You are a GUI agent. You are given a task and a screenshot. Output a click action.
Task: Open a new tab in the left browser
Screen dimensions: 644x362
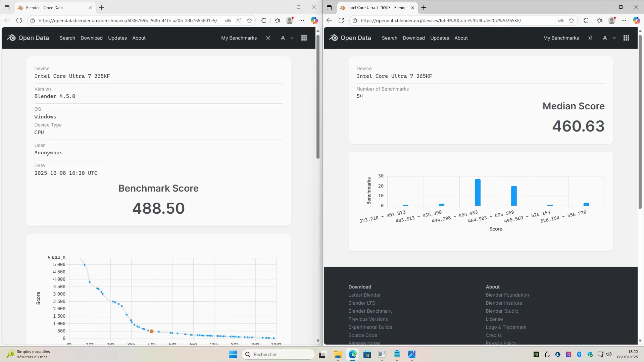coord(101,7)
